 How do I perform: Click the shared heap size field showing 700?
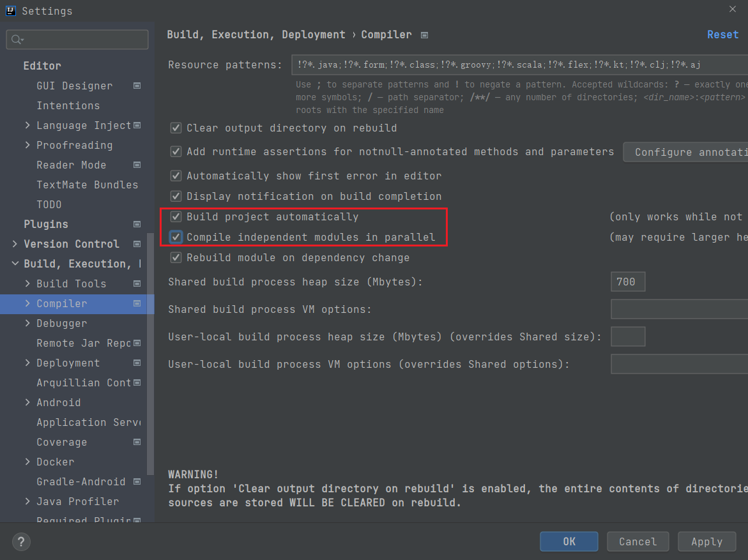click(627, 281)
